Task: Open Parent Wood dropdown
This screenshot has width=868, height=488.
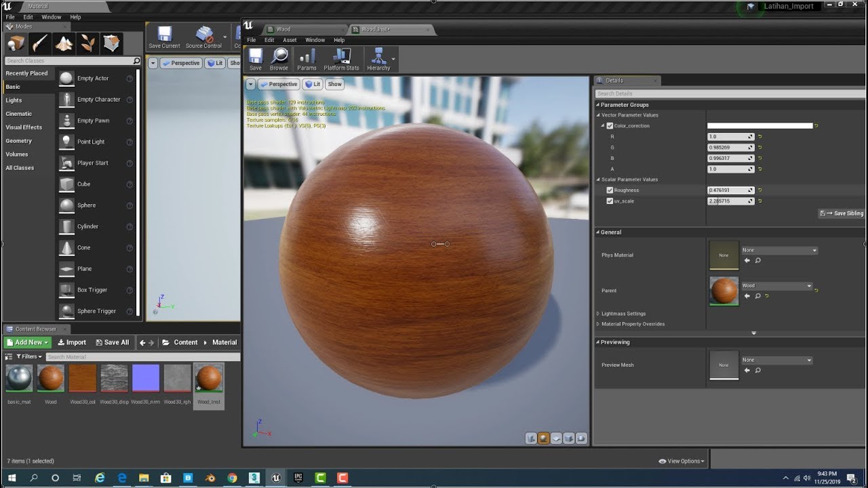Action: (x=776, y=286)
